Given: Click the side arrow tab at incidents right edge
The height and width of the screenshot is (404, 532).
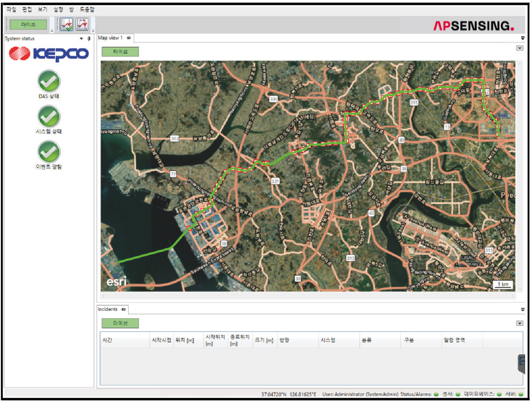Looking at the screenshot, I should (x=521, y=363).
